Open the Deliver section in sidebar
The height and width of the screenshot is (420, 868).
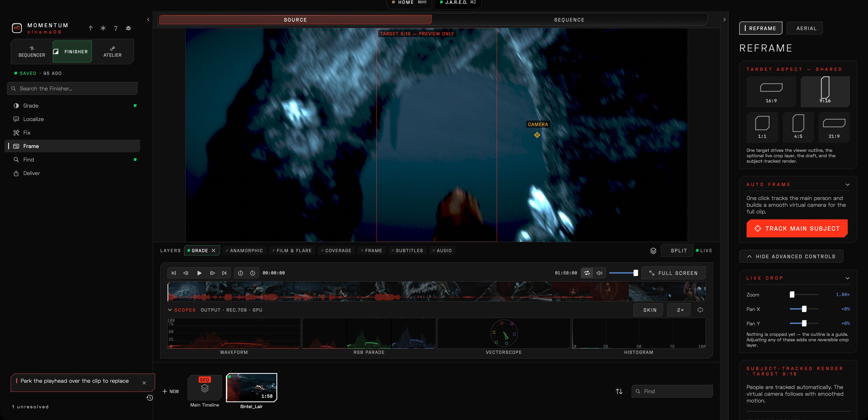click(72, 173)
